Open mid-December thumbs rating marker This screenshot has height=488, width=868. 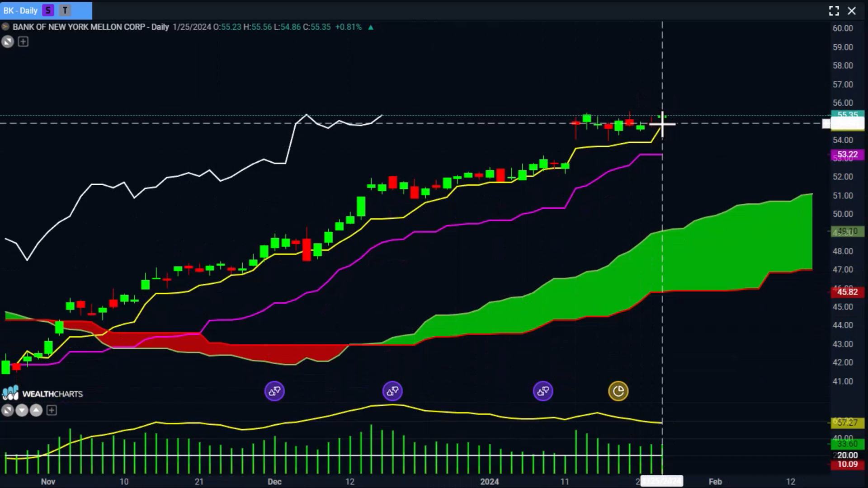[392, 391]
